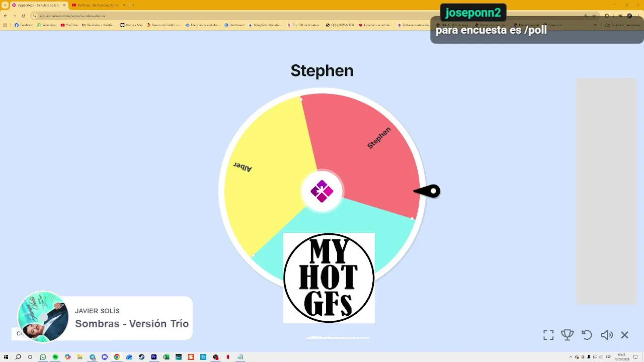Open Excel from the taskbar
Image resolution: width=644 pixels, height=362 pixels.
[x=166, y=357]
